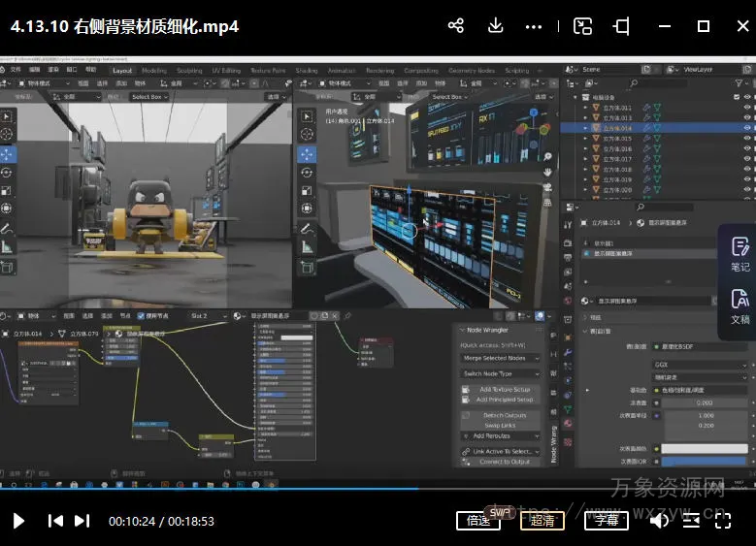This screenshot has width=756, height=546.
Task: Open the 超清 video quality menu
Action: pos(542,521)
